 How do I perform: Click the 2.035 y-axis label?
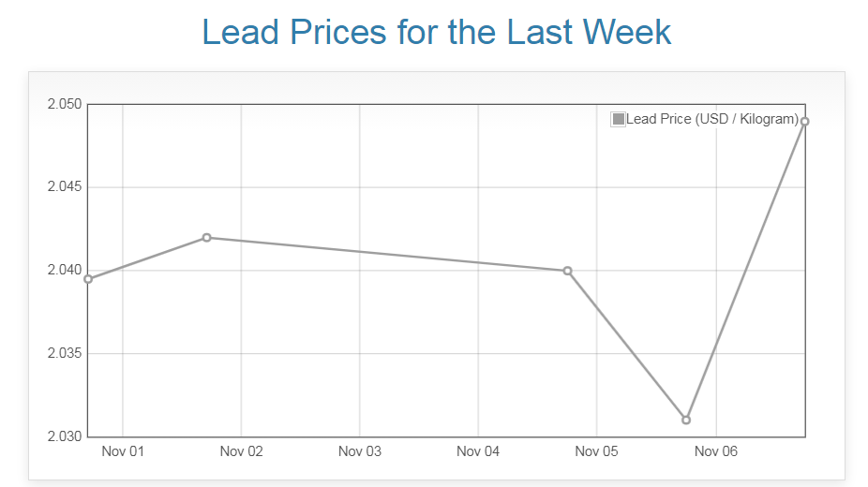(x=65, y=353)
